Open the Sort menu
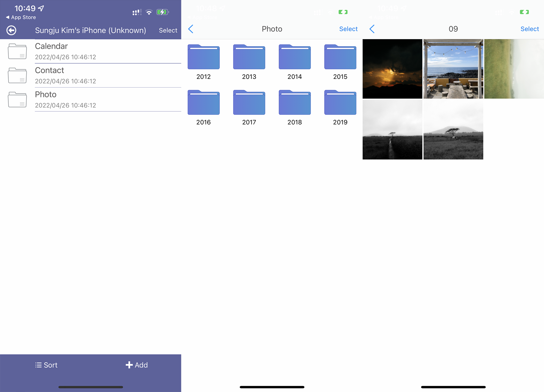The width and height of the screenshot is (544, 392). [x=46, y=365]
